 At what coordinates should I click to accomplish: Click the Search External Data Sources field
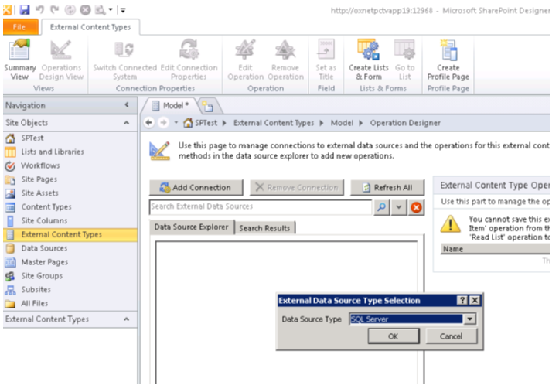pyautogui.click(x=261, y=207)
